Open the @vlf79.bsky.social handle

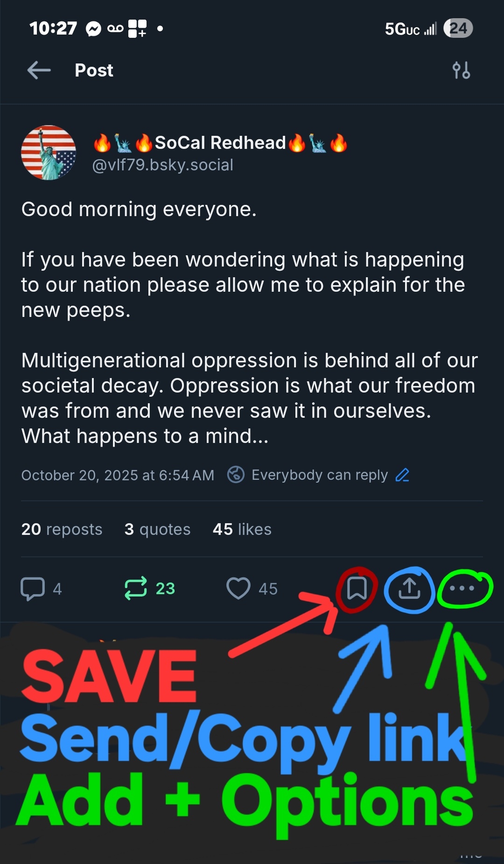tap(163, 165)
